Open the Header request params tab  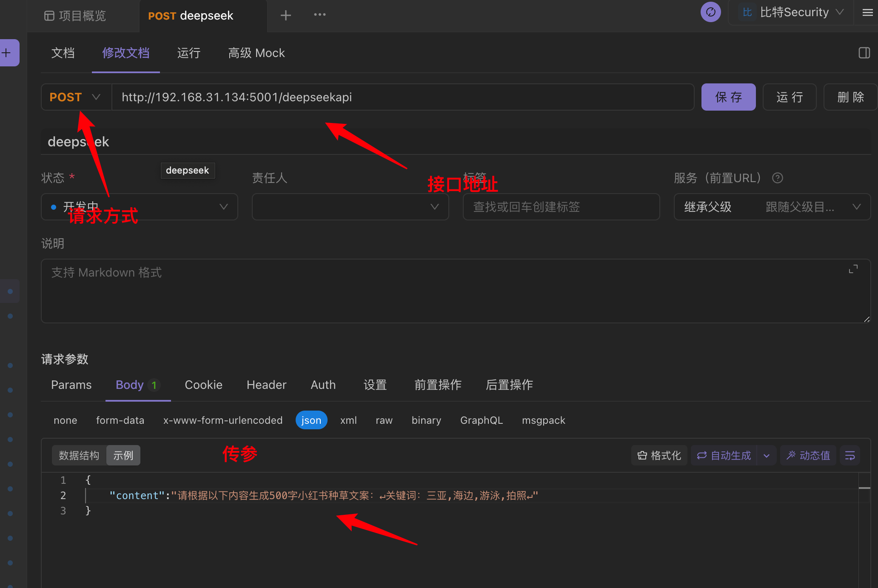pos(266,385)
